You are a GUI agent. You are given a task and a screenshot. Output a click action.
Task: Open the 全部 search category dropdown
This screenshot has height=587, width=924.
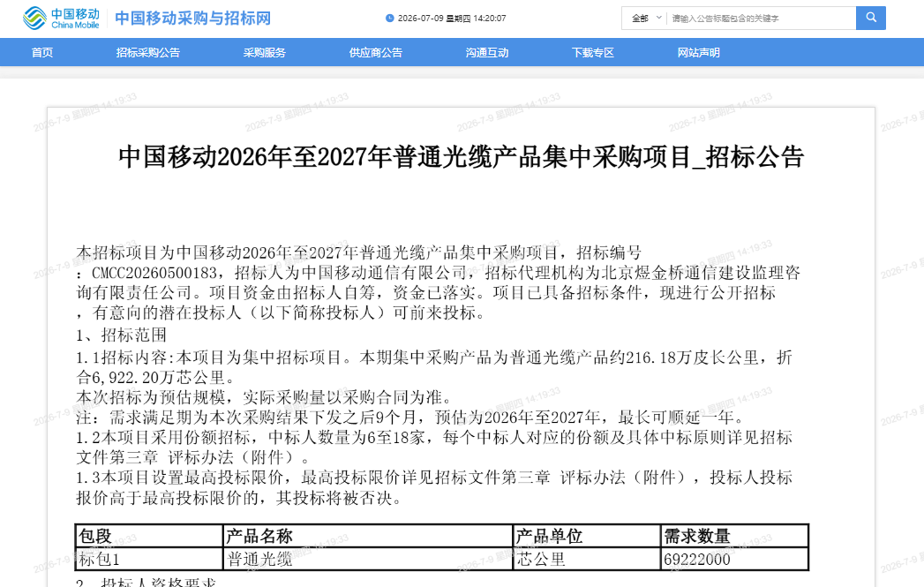coord(646,19)
